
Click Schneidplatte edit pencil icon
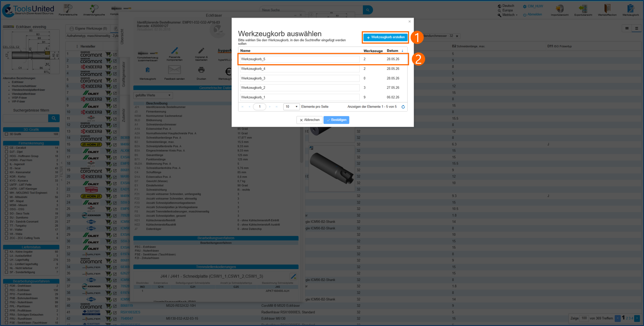click(x=293, y=276)
